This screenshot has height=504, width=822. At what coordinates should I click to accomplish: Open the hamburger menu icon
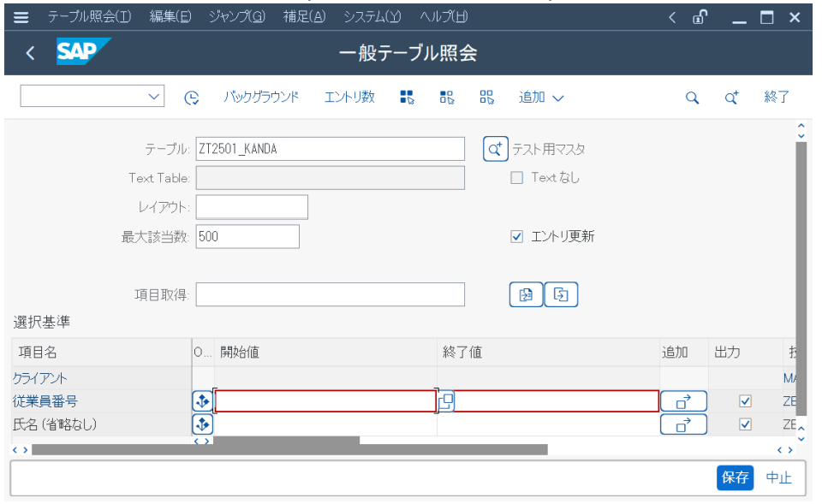(21, 17)
